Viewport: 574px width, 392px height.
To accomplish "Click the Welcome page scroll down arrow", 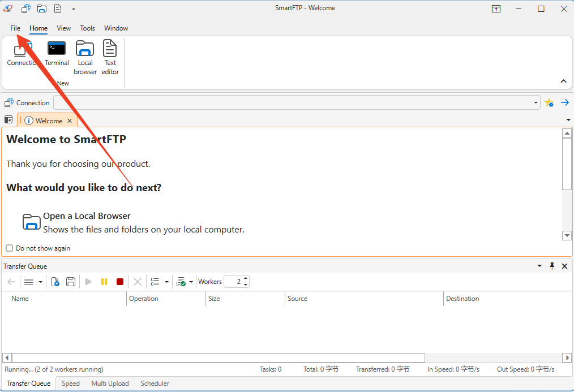I will [x=567, y=235].
